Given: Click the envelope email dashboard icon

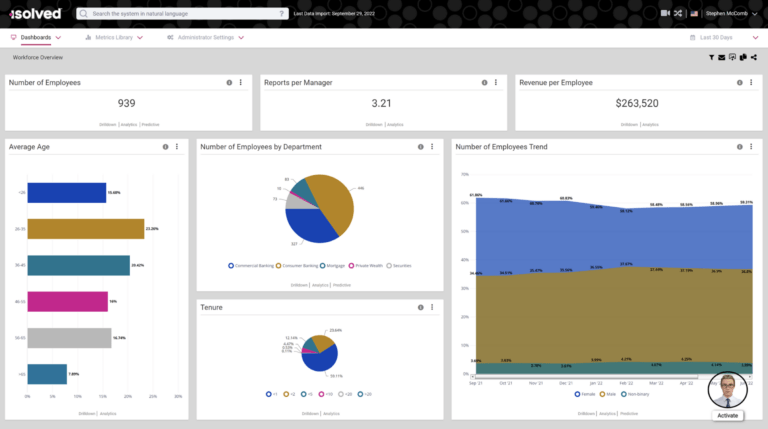Looking at the screenshot, I should click(x=722, y=58).
